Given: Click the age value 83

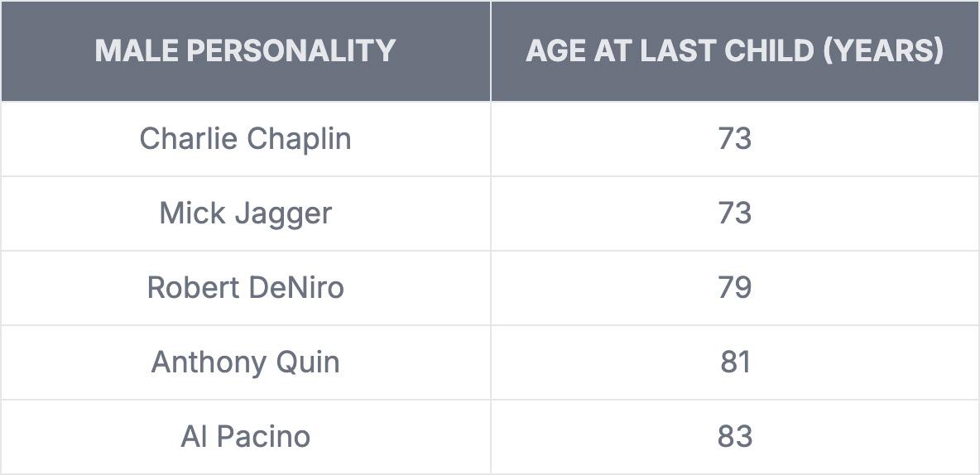Looking at the screenshot, I should click(x=734, y=436).
